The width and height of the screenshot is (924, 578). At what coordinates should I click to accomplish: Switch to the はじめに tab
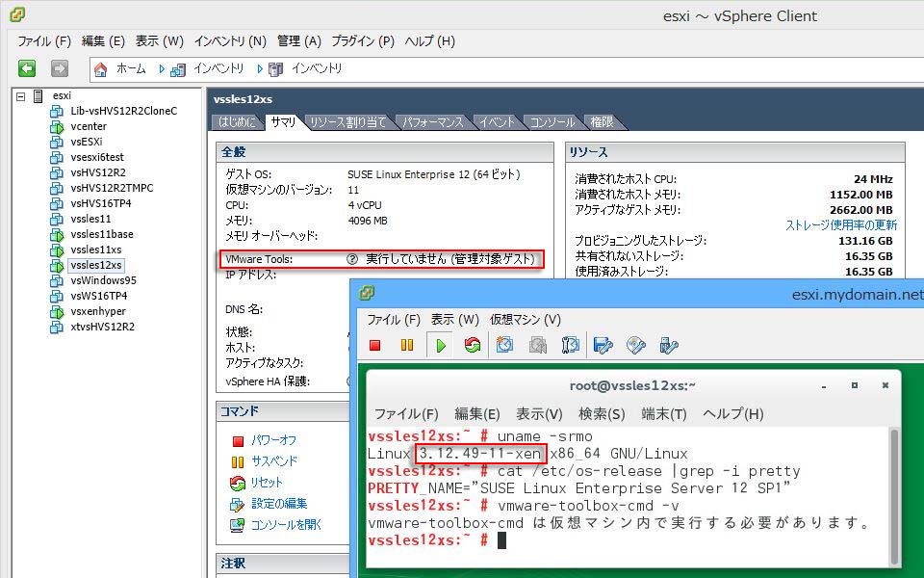click(x=237, y=122)
